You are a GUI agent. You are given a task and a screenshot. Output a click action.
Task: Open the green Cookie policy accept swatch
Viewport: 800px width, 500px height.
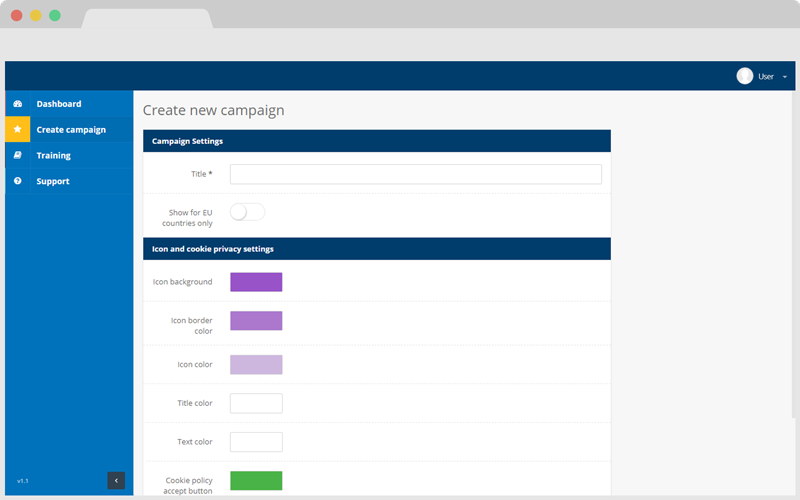[256, 481]
